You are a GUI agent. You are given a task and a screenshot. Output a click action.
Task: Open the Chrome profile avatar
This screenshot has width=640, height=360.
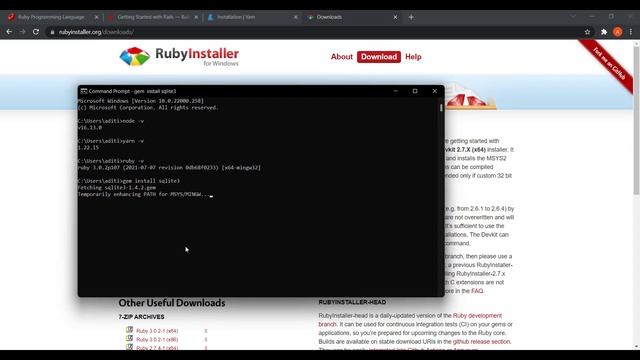click(618, 32)
